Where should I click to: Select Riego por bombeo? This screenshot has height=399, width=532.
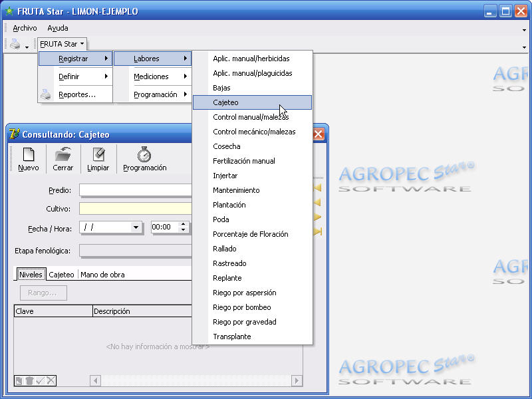click(252, 307)
